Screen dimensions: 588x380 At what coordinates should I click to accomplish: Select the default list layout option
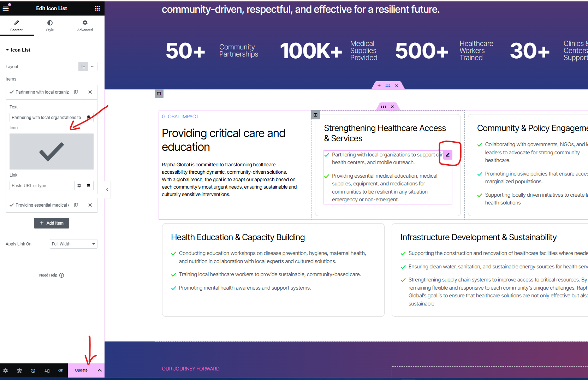tap(83, 67)
